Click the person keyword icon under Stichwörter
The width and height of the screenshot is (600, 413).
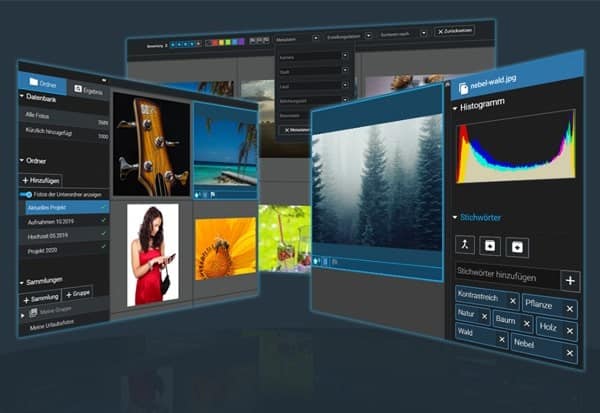pyautogui.click(x=465, y=245)
